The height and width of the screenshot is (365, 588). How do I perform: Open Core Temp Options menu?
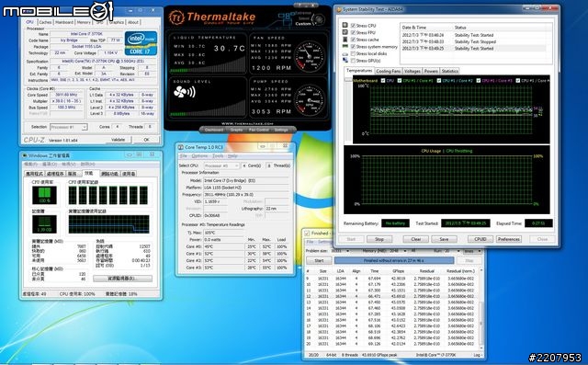[199, 156]
